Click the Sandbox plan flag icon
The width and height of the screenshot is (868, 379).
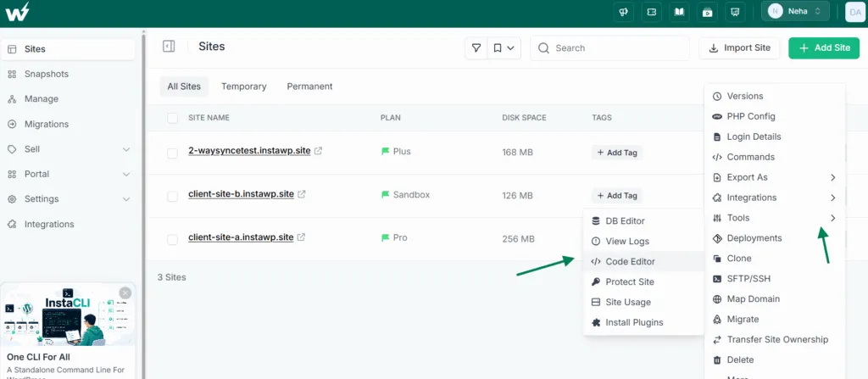coord(386,194)
